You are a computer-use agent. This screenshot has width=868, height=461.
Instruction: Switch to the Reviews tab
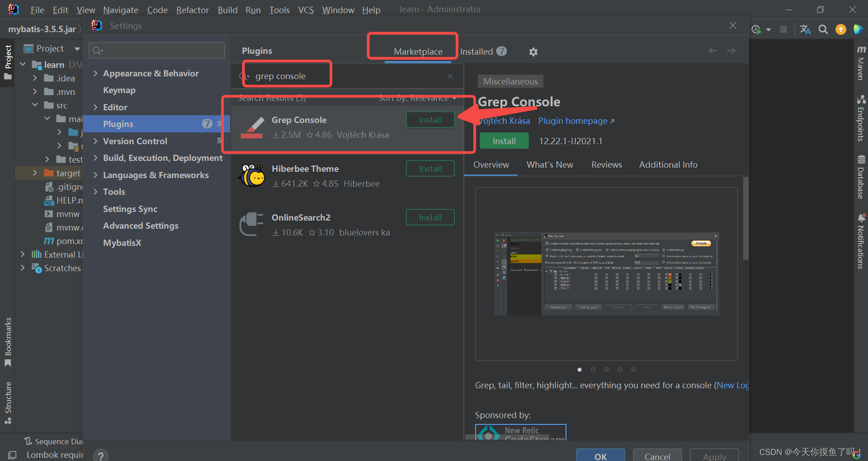pos(606,165)
